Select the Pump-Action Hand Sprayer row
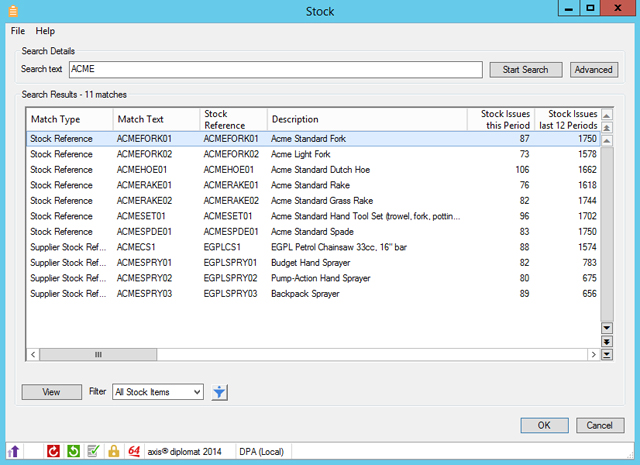Viewport: 640px width, 465px height. (313, 278)
